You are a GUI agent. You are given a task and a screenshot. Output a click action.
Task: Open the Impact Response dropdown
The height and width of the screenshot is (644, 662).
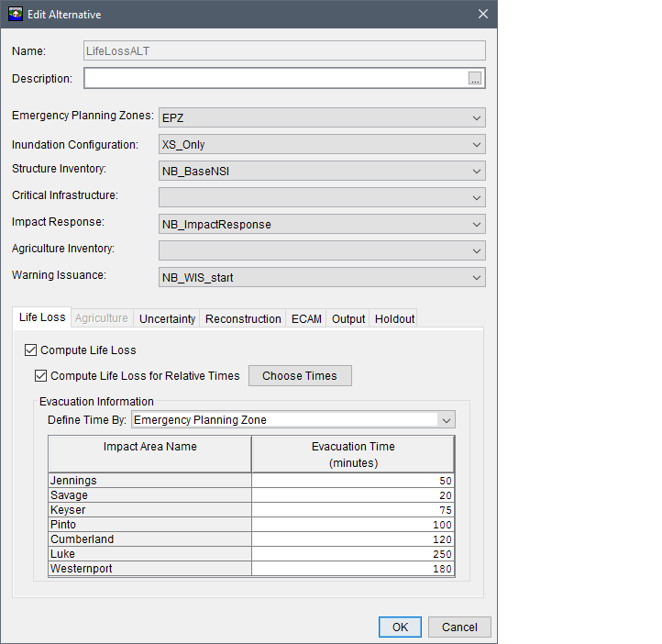point(322,224)
